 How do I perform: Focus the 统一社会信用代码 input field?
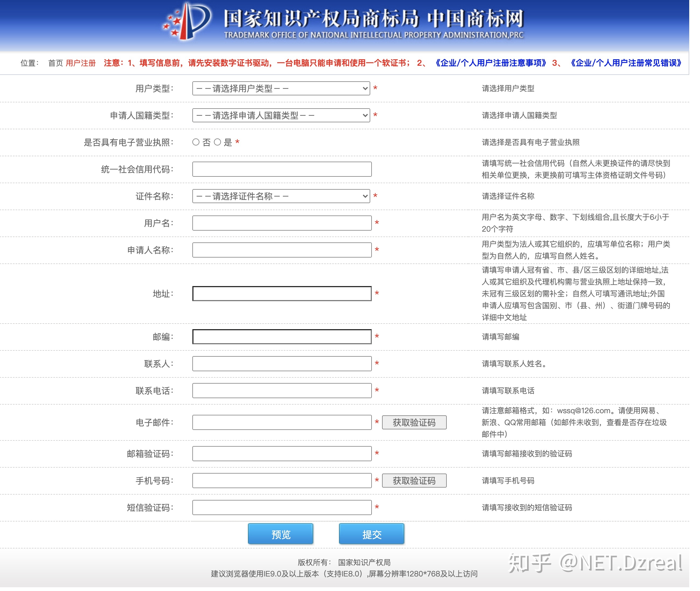(x=282, y=169)
